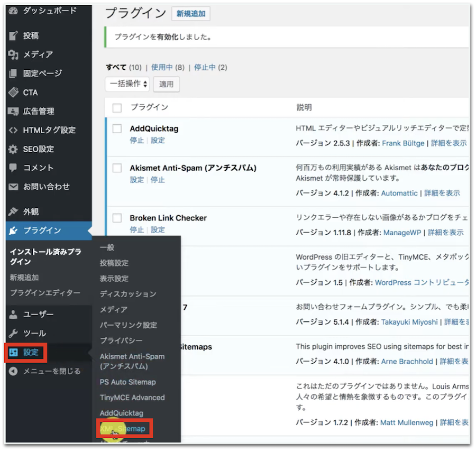This screenshot has height=452, width=476.
Task: Open the 一括操作 bulk actions dropdown
Action: (x=127, y=84)
